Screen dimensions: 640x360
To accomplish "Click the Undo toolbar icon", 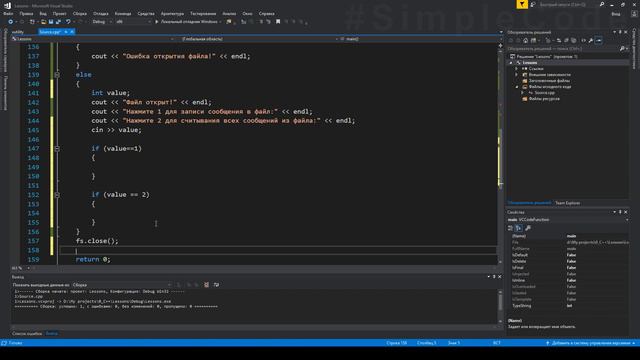I will click(x=68, y=22).
